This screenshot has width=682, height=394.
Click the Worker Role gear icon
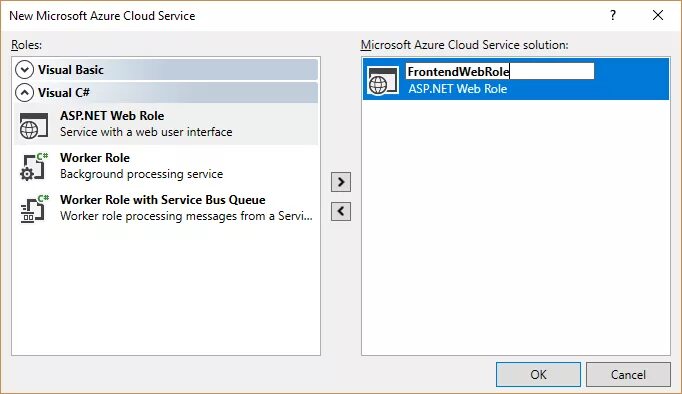[x=34, y=166]
